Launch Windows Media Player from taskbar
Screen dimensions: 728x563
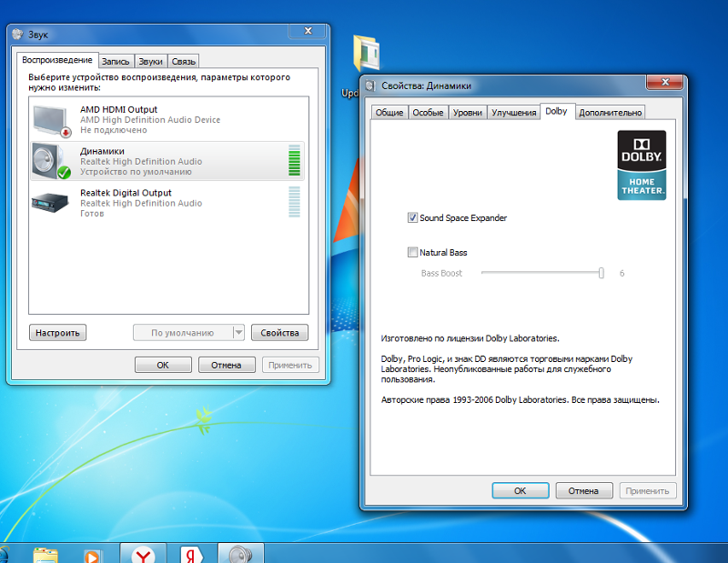(x=92, y=556)
